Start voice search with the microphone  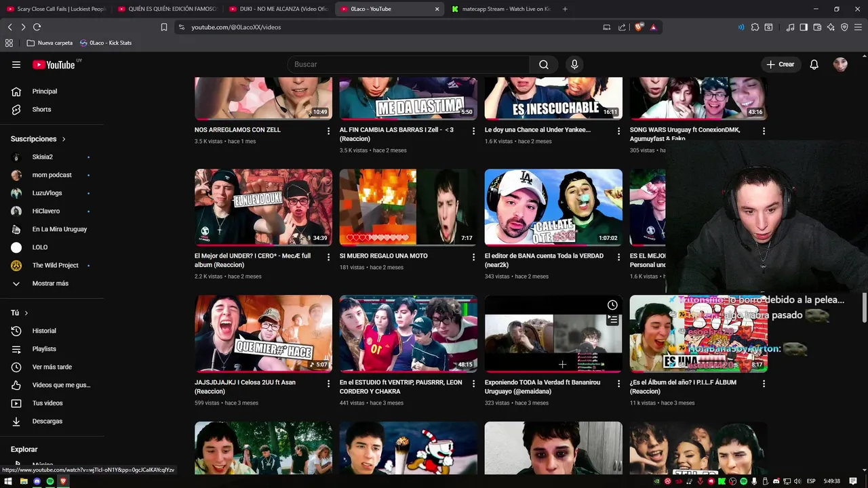574,64
